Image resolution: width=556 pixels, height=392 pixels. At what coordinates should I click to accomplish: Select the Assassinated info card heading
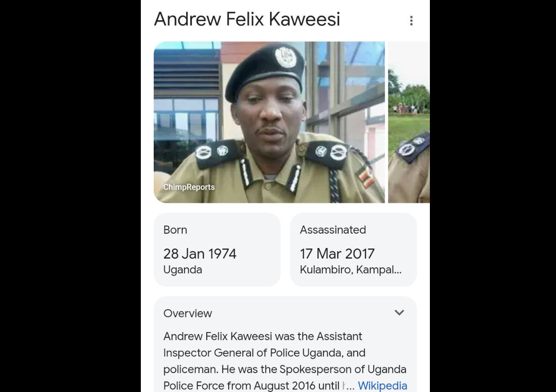coord(333,230)
